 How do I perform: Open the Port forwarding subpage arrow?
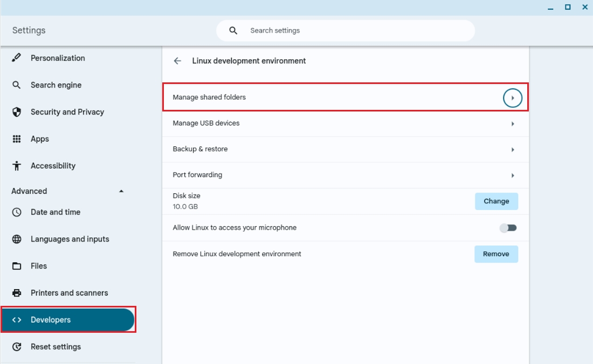click(512, 176)
